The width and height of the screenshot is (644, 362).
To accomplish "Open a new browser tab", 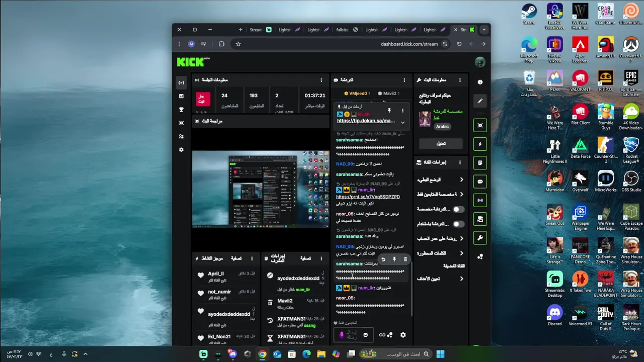I will point(240,30).
